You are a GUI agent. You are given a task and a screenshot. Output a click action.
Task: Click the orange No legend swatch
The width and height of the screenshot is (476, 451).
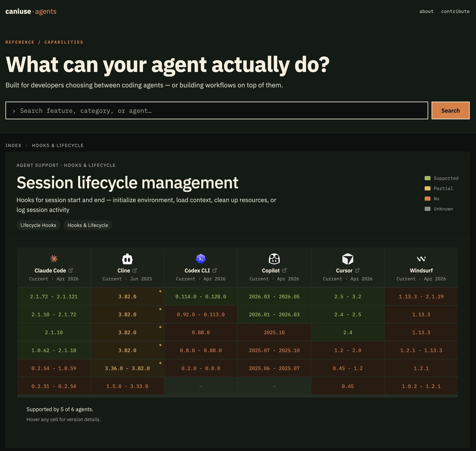428,199
